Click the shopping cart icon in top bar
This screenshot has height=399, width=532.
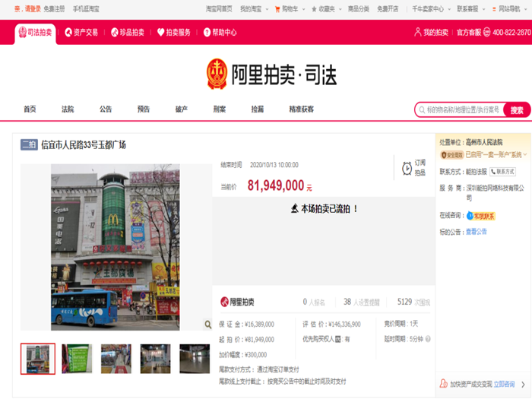click(x=277, y=9)
